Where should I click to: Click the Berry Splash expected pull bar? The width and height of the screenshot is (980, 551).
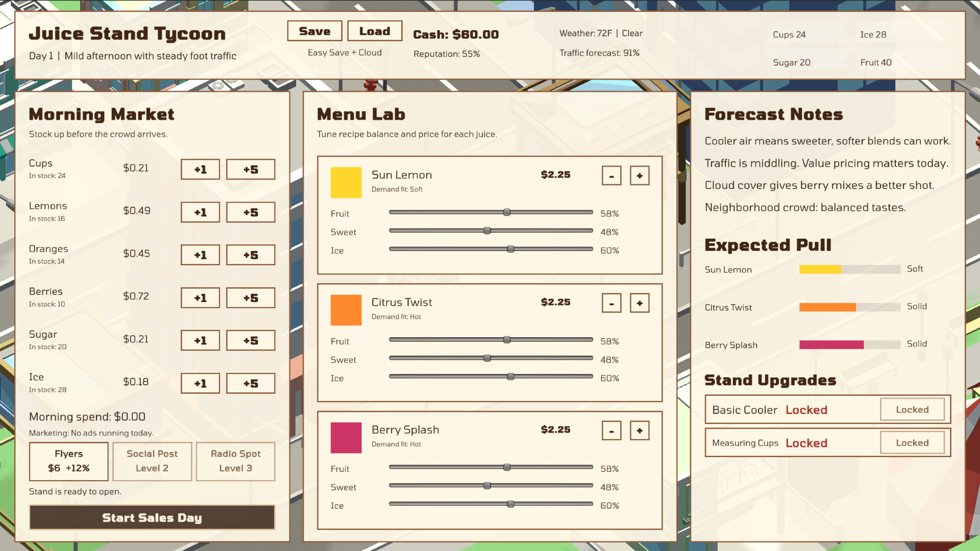coord(850,345)
